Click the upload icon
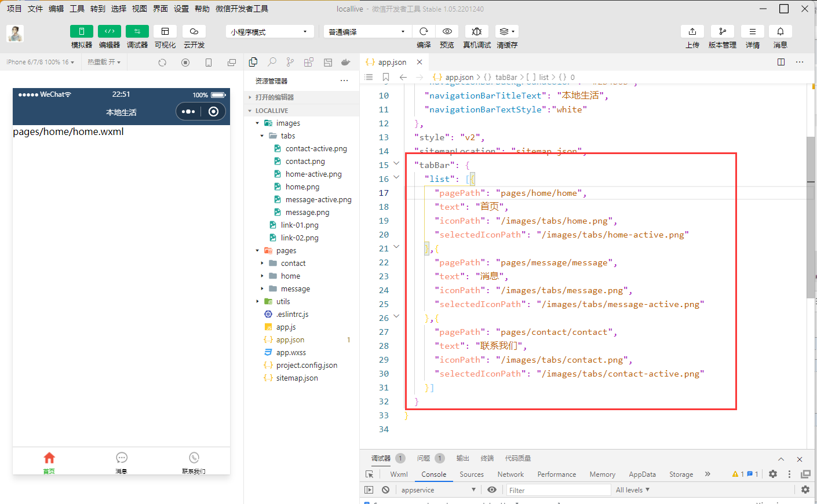Screen dimensions: 817x504 click(x=692, y=31)
